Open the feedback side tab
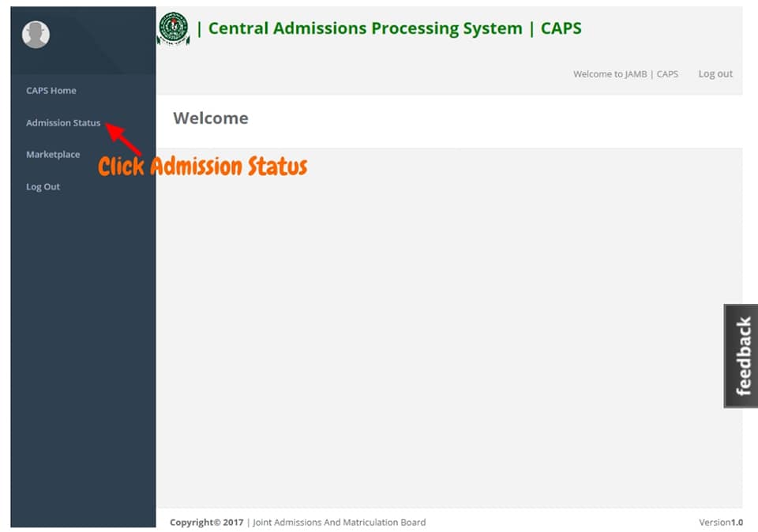This screenshot has width=758, height=532. 741,356
